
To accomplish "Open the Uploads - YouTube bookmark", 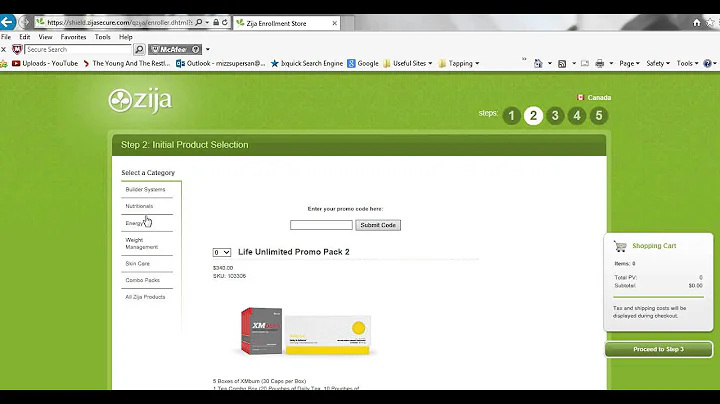I will pyautogui.click(x=45, y=63).
